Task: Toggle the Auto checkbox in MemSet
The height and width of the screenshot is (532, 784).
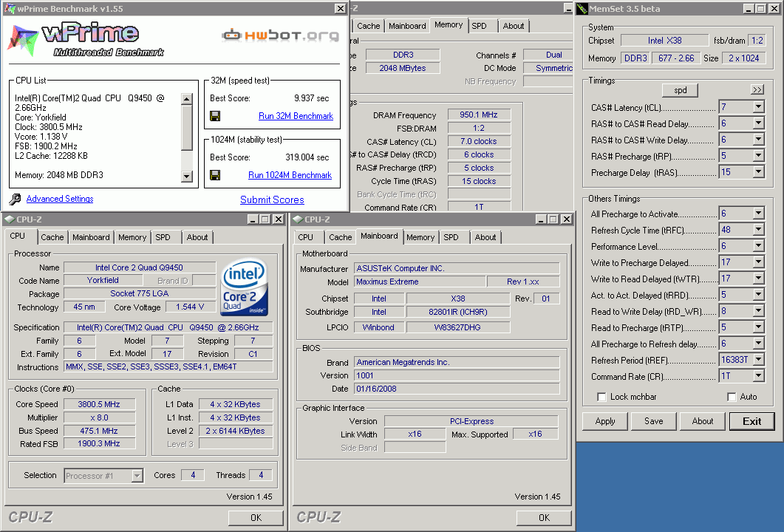Action: [x=732, y=397]
